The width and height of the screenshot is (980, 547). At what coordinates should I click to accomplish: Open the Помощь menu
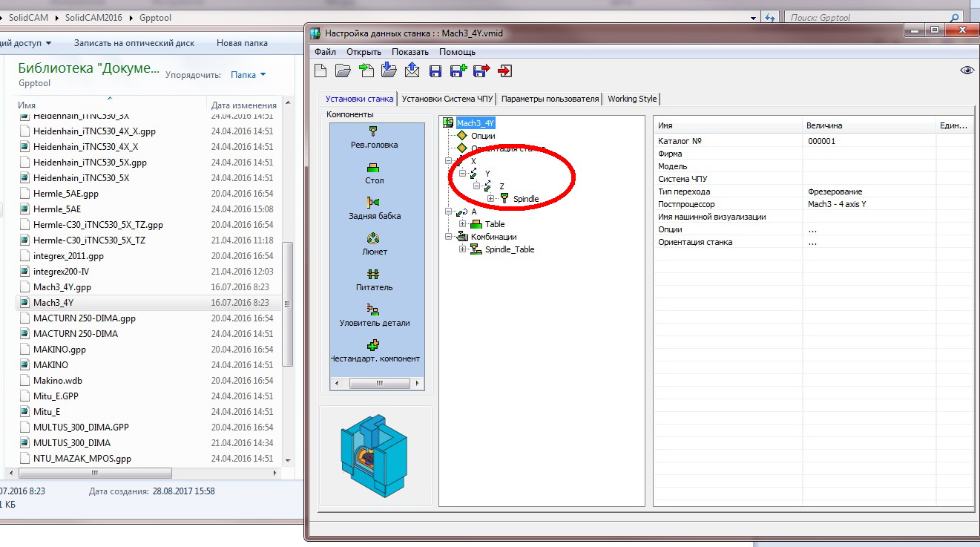click(457, 52)
